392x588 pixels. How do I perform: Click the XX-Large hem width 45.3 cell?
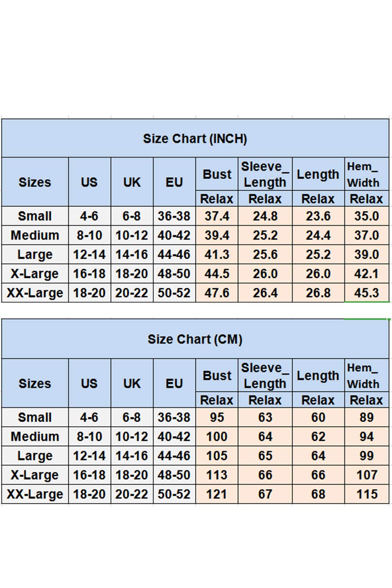[x=367, y=293]
